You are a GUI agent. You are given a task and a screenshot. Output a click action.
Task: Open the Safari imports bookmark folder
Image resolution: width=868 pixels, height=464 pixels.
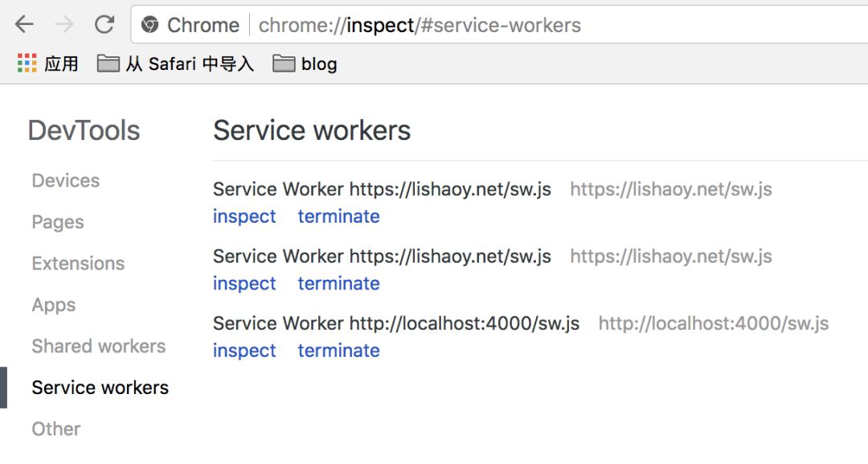point(175,64)
